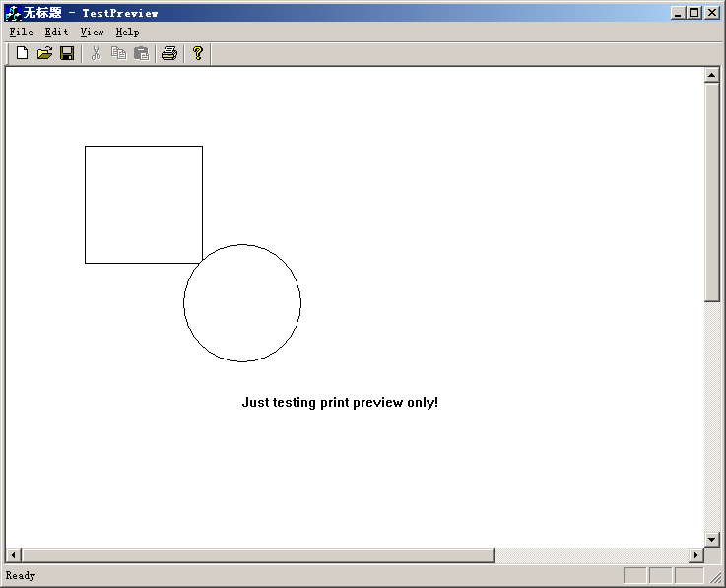Viewport: 726px width, 588px height.
Task: Minimize the TestPreview window
Action: [x=679, y=13]
